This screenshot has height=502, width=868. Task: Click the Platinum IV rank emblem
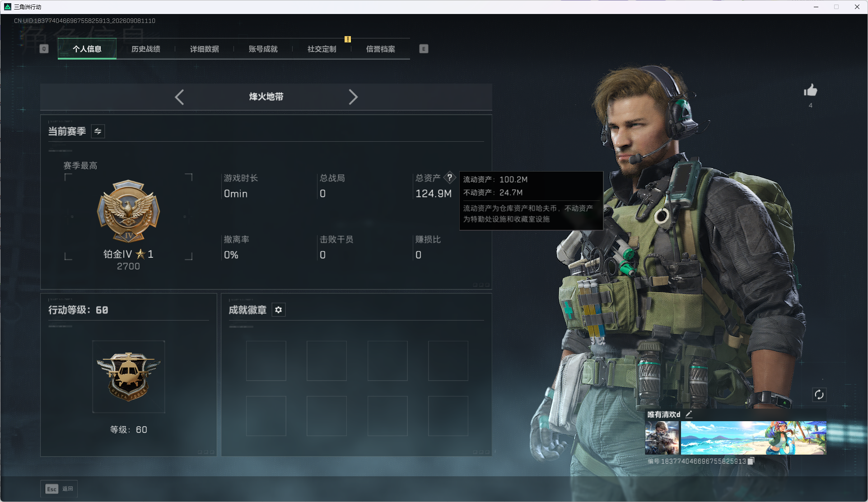point(129,211)
